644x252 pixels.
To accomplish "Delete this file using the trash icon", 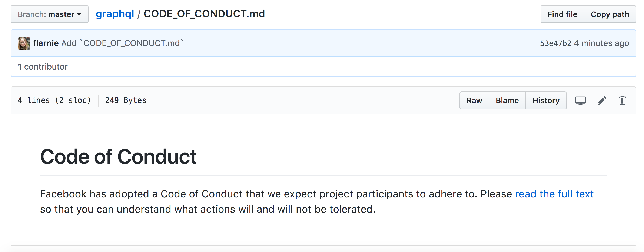I will (623, 100).
